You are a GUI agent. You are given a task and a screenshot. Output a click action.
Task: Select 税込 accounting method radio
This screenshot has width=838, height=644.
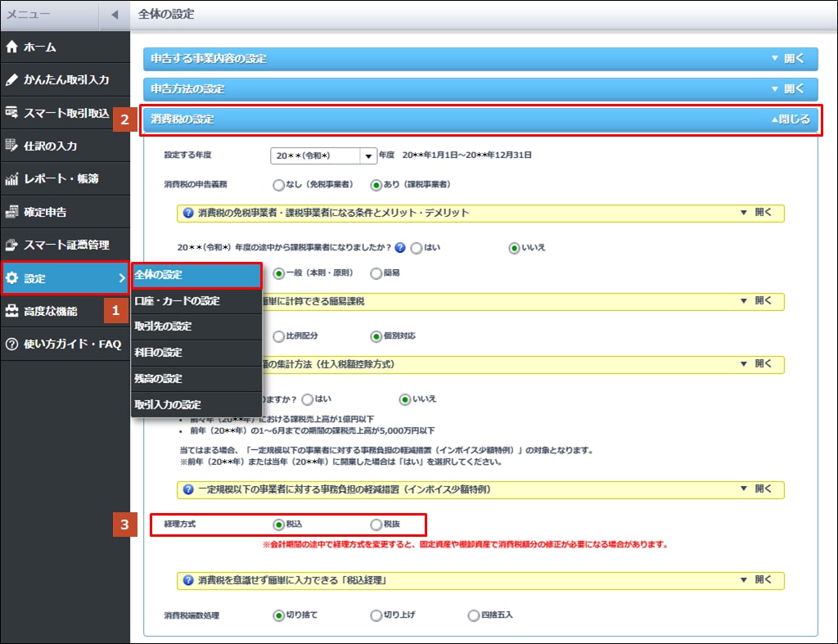[x=278, y=525]
